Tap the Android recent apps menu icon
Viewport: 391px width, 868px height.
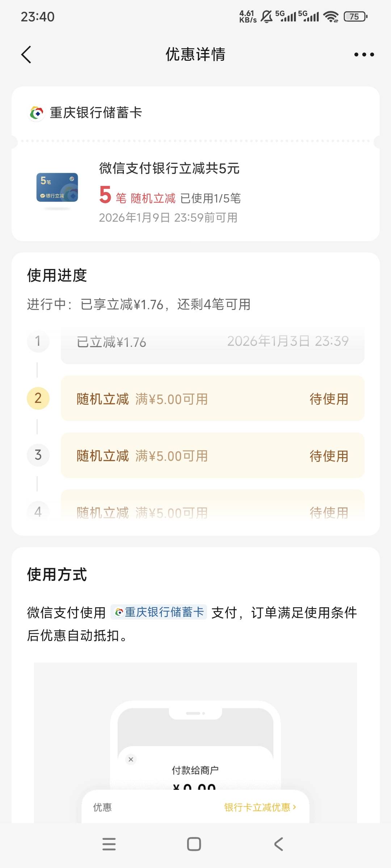(x=109, y=844)
